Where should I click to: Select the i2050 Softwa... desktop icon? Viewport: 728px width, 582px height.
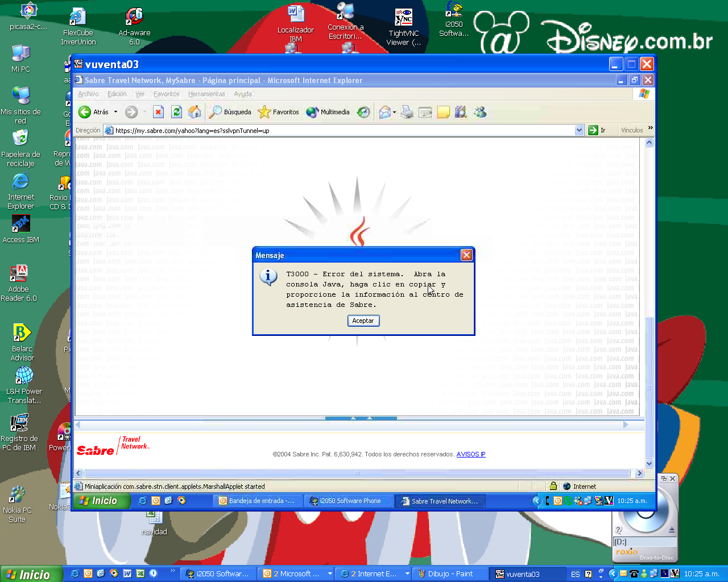pyautogui.click(x=454, y=19)
